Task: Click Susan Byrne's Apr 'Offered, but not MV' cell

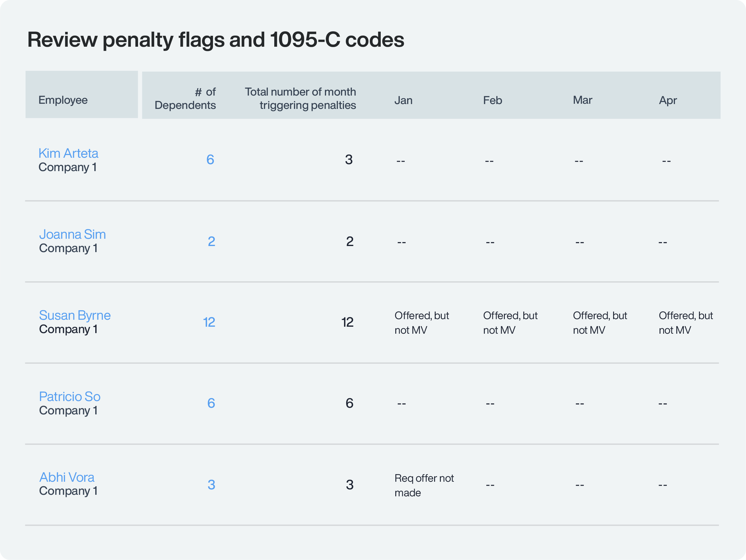Action: tap(685, 323)
